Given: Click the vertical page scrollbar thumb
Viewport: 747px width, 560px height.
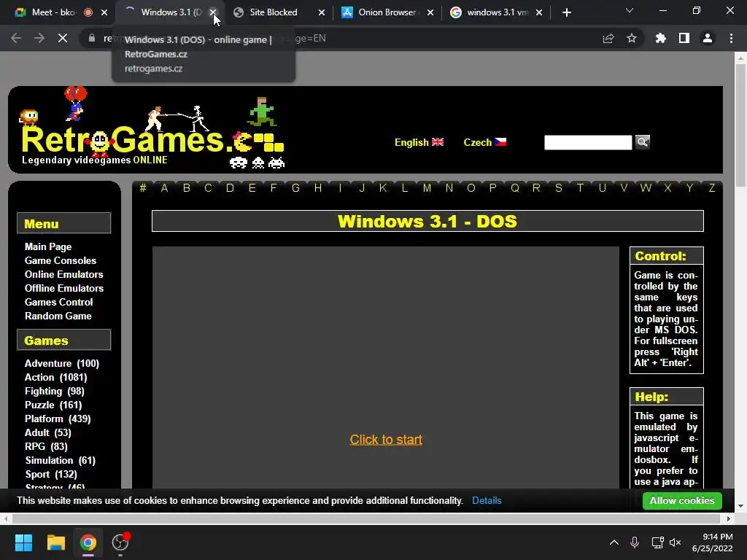Looking at the screenshot, I should point(740,126).
